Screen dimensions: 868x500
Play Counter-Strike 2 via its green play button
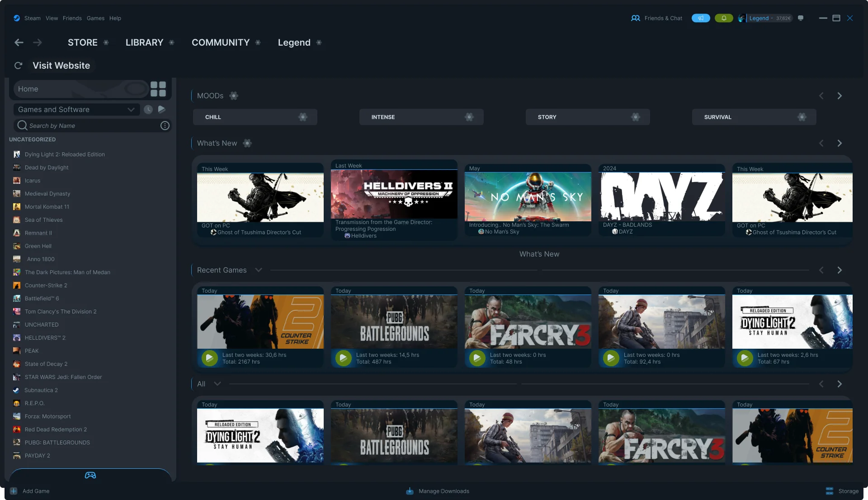coord(209,358)
